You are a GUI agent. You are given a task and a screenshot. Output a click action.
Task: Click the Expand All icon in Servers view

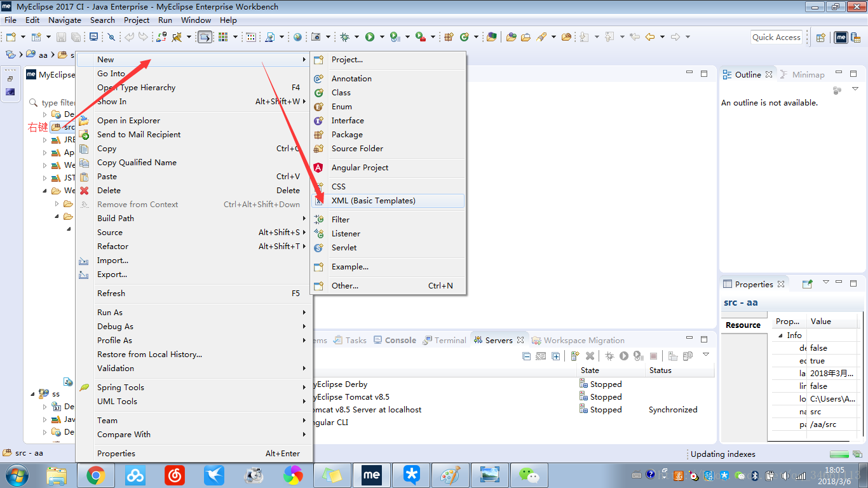(555, 356)
